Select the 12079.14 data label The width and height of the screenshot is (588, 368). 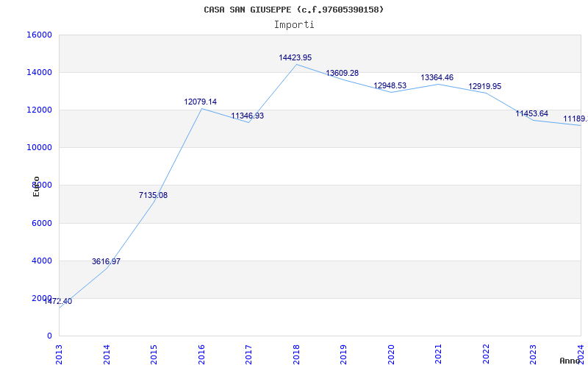[x=200, y=102]
